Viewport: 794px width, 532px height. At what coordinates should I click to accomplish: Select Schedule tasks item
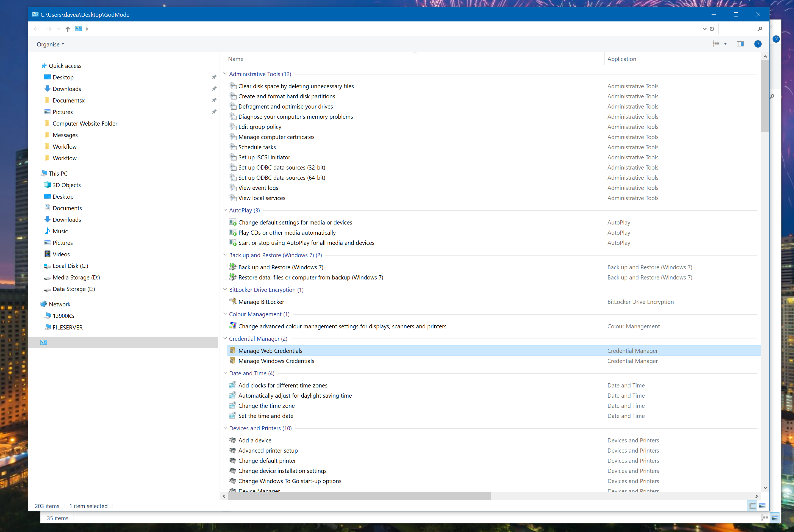tap(257, 147)
